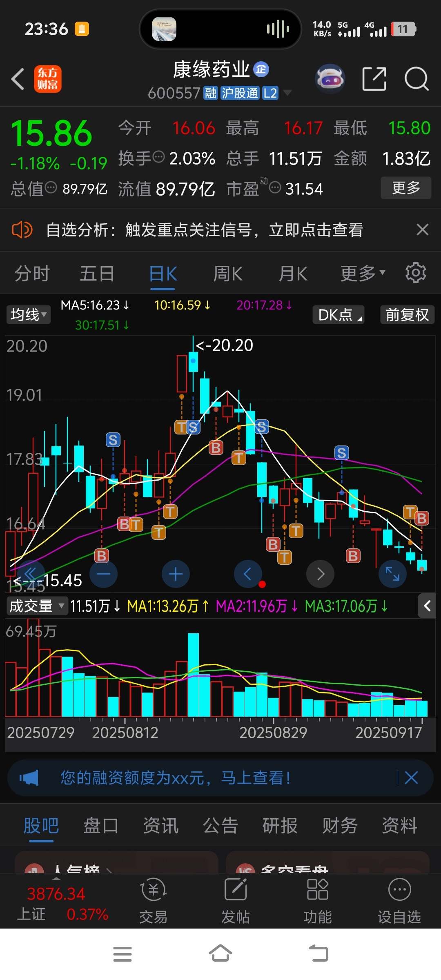Tap 沪股通 badge
The image size is (441, 980).
click(240, 93)
